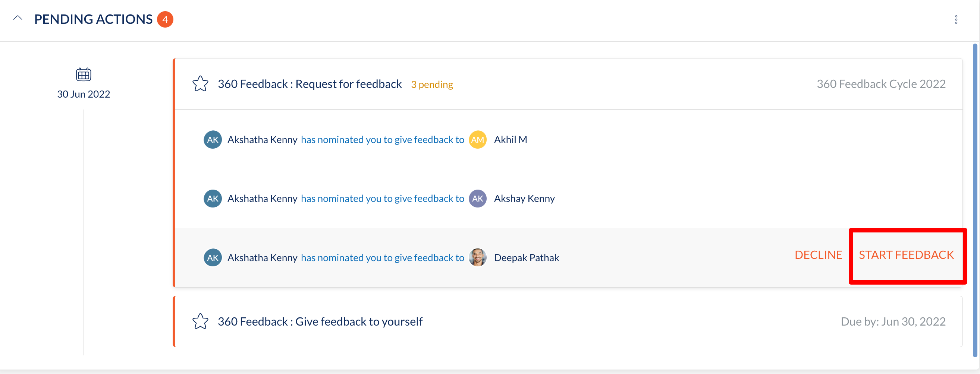The image size is (980, 374).
Task: Click Akshatha Kenny's name in the Akhil M row
Action: click(262, 139)
